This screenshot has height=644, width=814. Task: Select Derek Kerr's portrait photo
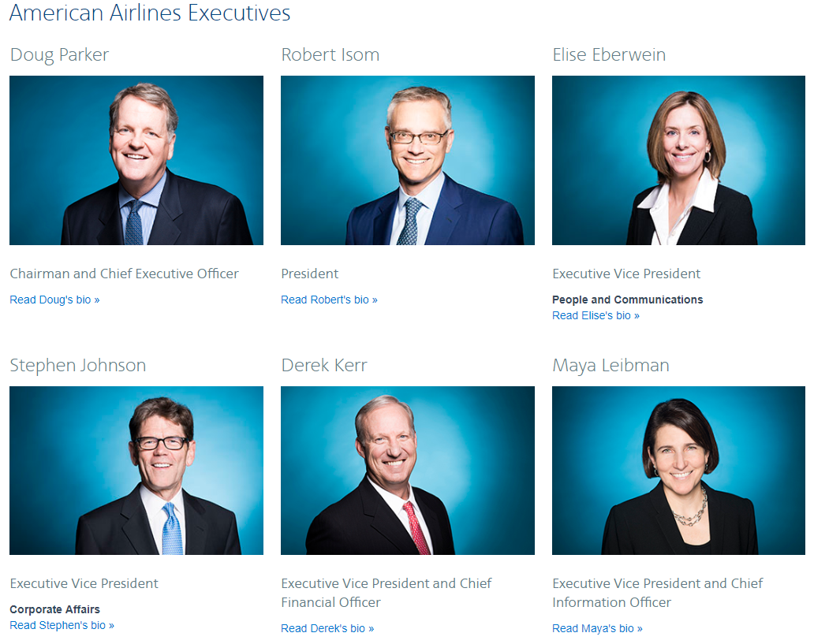pos(408,471)
